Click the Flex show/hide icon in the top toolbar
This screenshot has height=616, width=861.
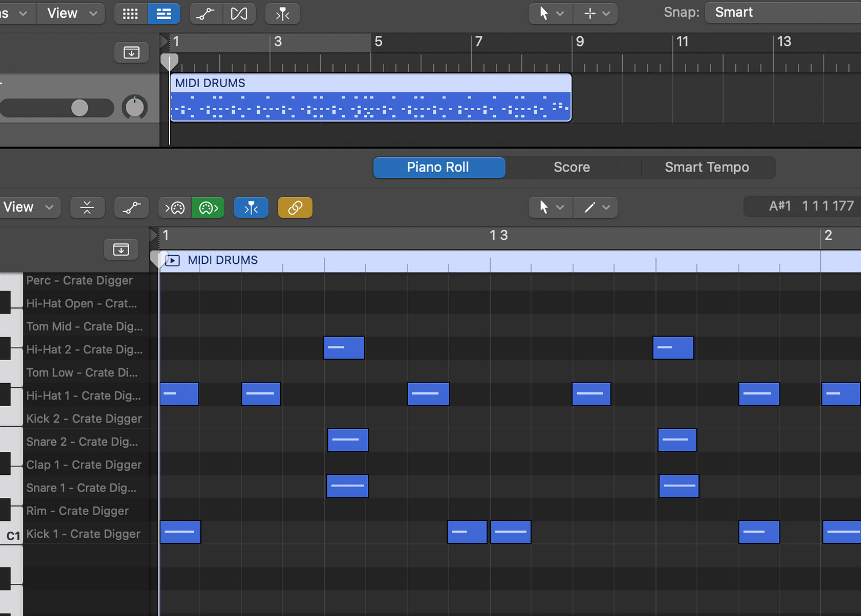pyautogui.click(x=239, y=14)
